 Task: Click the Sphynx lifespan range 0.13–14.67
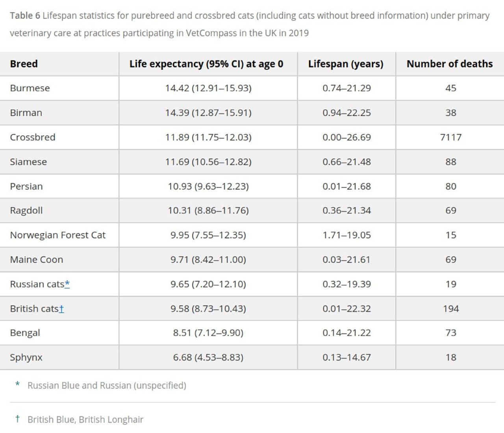[x=346, y=357]
